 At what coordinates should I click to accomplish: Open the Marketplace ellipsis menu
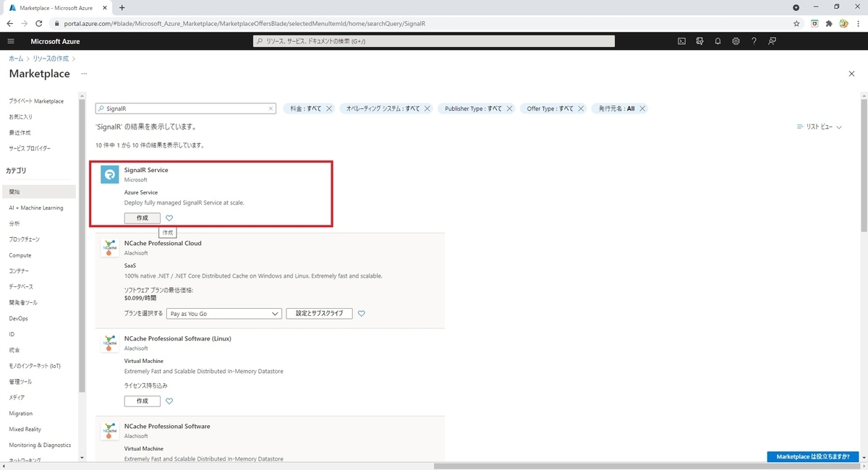[x=84, y=74]
